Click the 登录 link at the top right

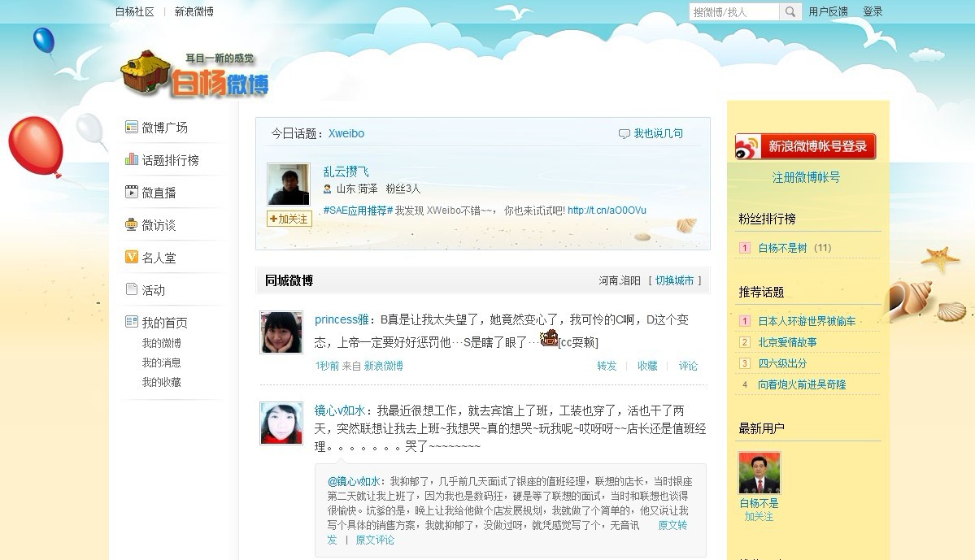coord(873,12)
